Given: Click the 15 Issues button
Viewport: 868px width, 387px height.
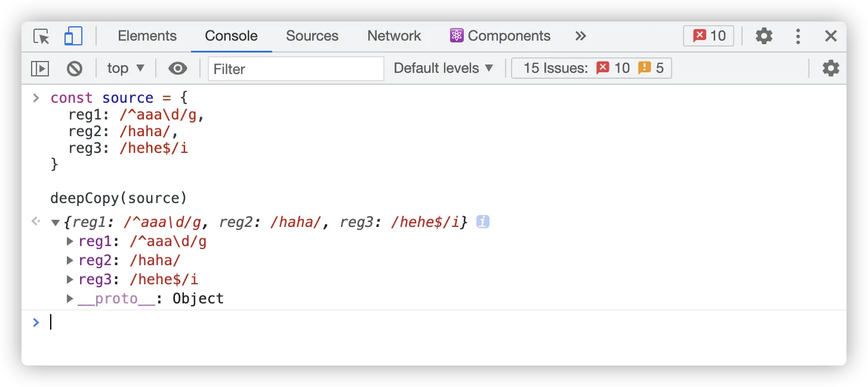Looking at the screenshot, I should [x=592, y=68].
